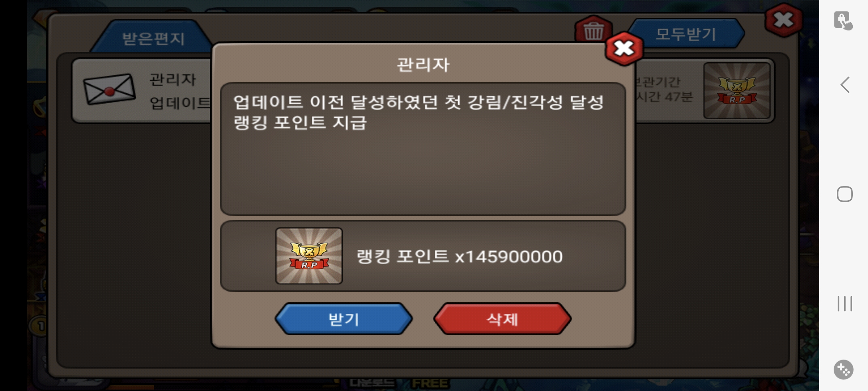This screenshot has height=391, width=868.
Task: Open the game tools controller icon
Action: [844, 370]
